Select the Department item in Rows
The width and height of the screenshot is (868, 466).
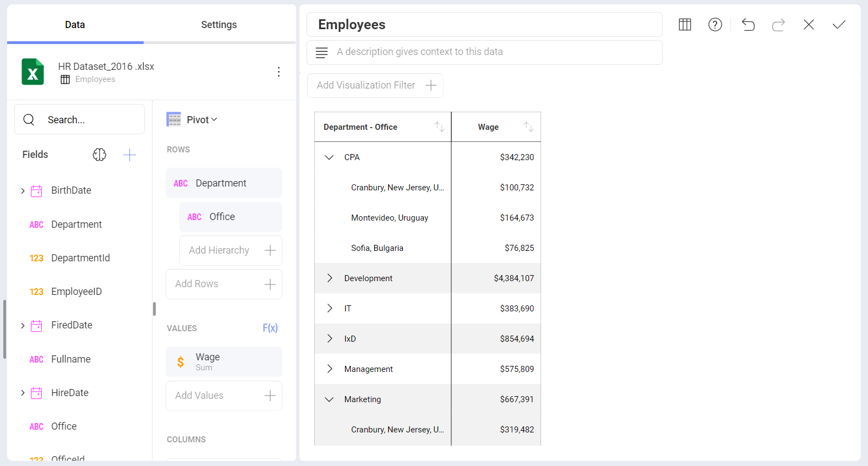coord(224,183)
